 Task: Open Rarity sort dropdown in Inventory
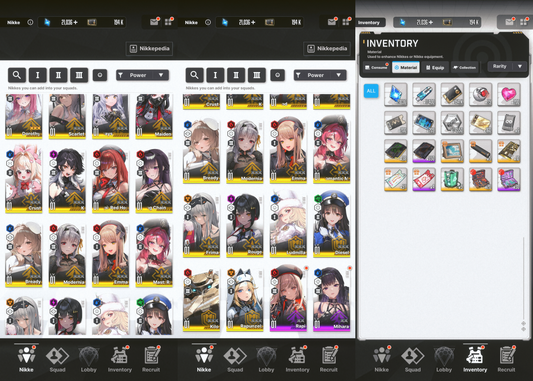click(x=507, y=66)
